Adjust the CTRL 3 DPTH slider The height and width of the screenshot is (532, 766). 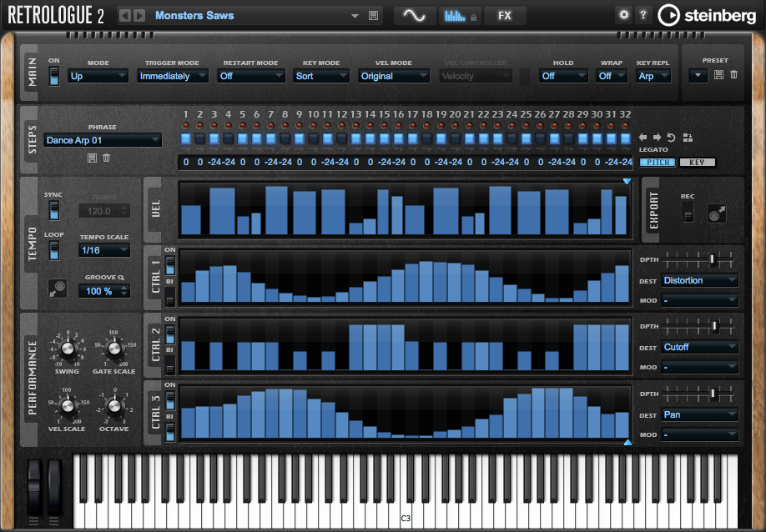tap(698, 394)
